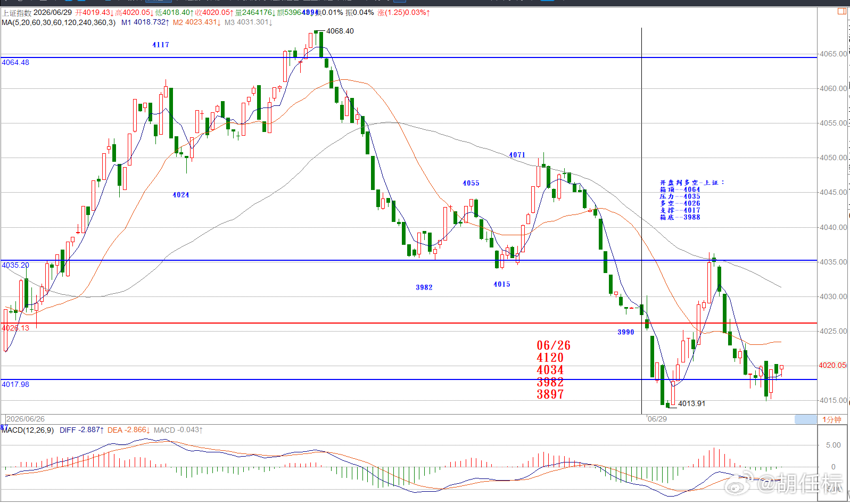This screenshot has width=850, height=504.
Task: Click the 上证指数 index name label
Action: coord(17,12)
